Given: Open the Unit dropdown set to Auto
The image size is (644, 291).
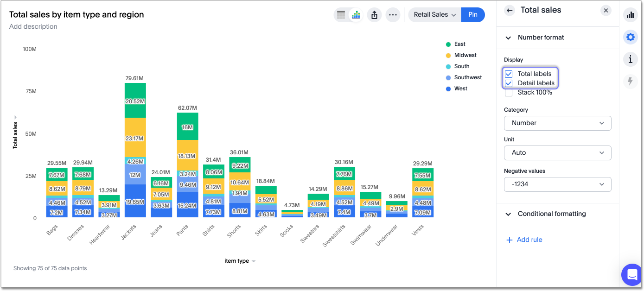Looking at the screenshot, I should point(557,153).
